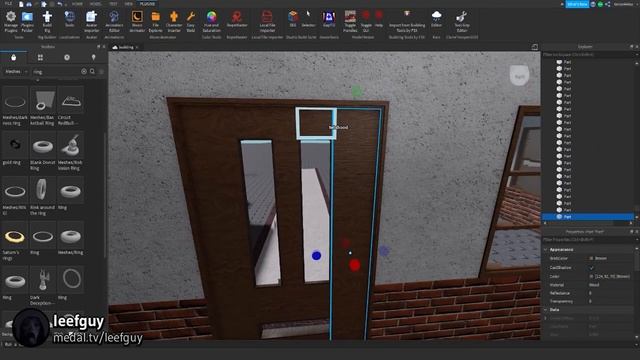Launch the Build Rig plugin
The width and height of the screenshot is (640, 360).
[x=47, y=21]
